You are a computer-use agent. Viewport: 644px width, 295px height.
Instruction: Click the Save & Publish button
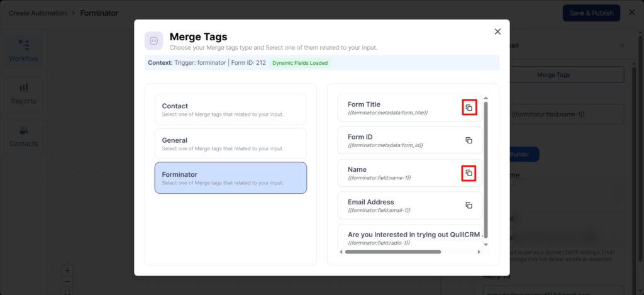coord(591,13)
